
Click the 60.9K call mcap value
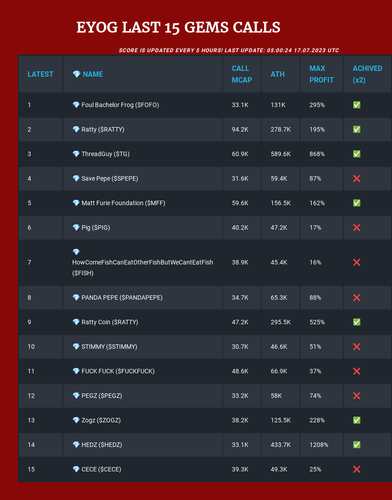coord(240,154)
